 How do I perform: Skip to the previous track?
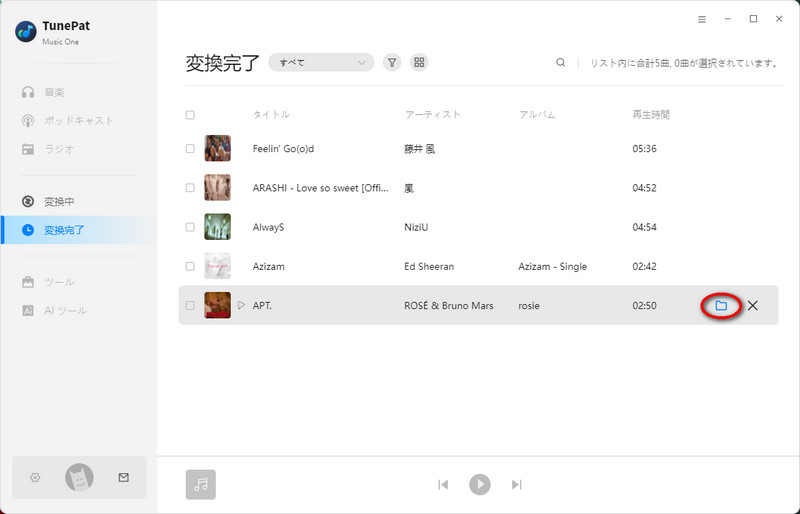443,484
